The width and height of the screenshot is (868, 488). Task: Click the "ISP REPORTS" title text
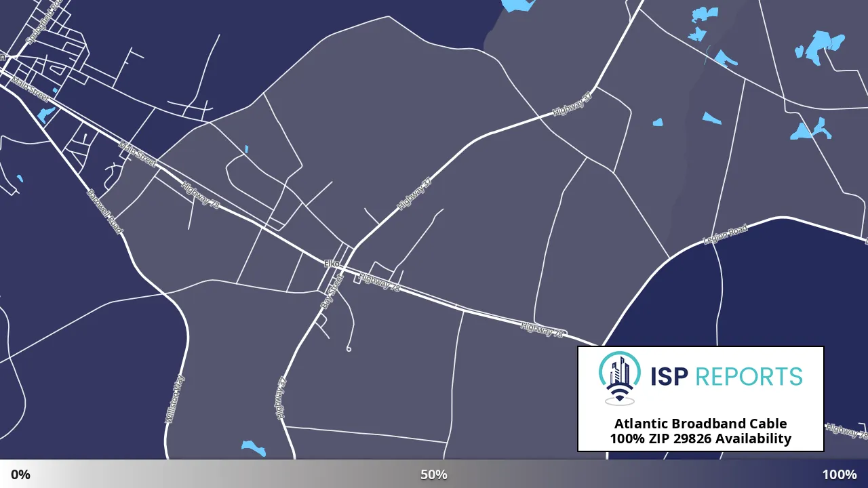click(726, 376)
